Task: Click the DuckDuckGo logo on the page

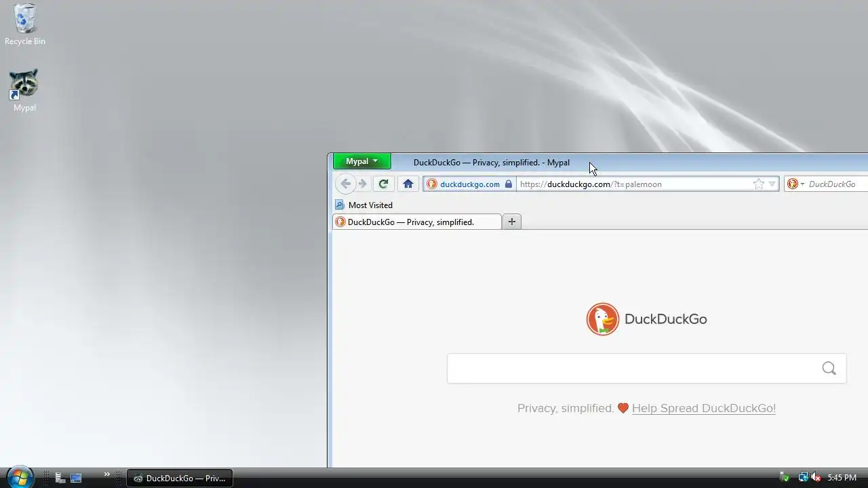Action: coord(646,319)
